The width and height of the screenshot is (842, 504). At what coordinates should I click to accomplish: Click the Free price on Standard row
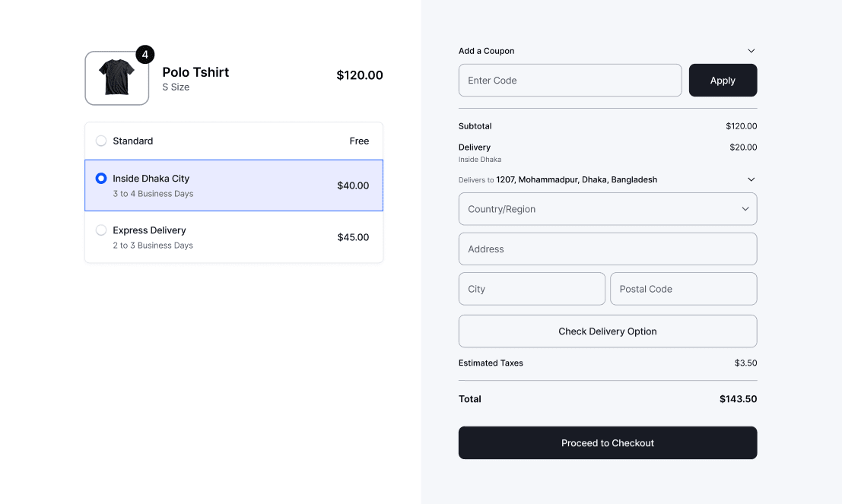359,141
